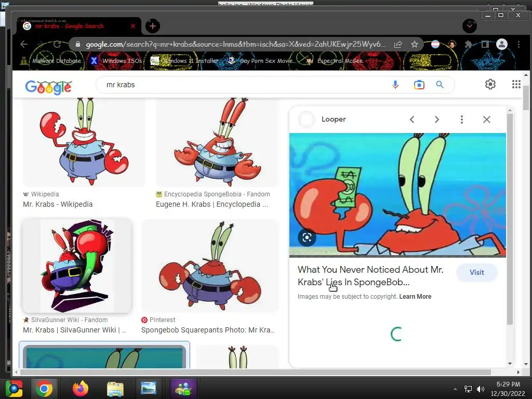This screenshot has width=532, height=399.
Task: Open Malware Database bookmark
Action: 51,61
